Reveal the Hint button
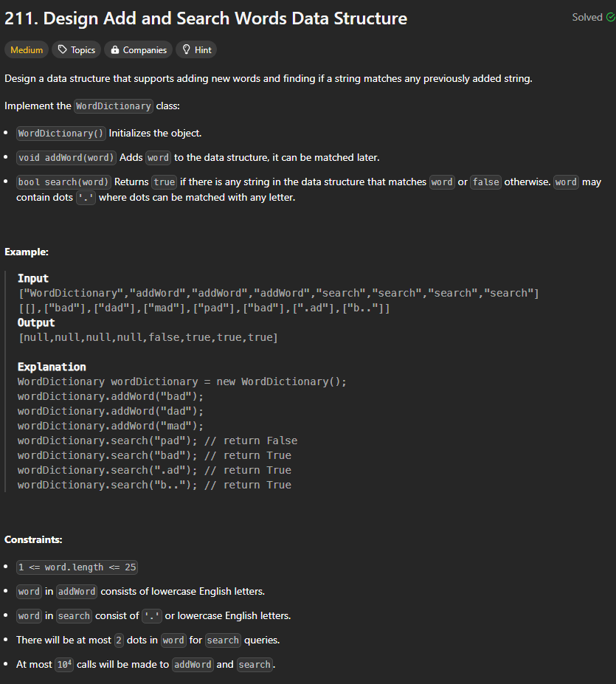The height and width of the screenshot is (684, 616). coord(196,49)
